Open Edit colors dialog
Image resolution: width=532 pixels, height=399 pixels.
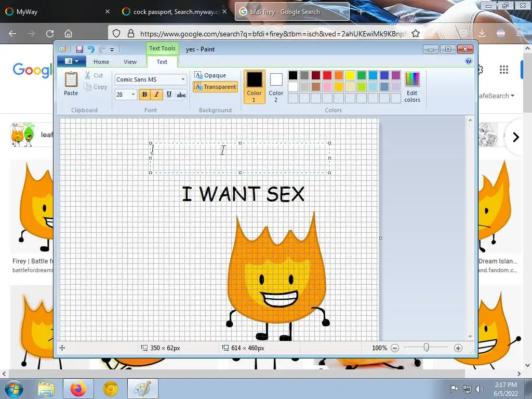pos(412,87)
